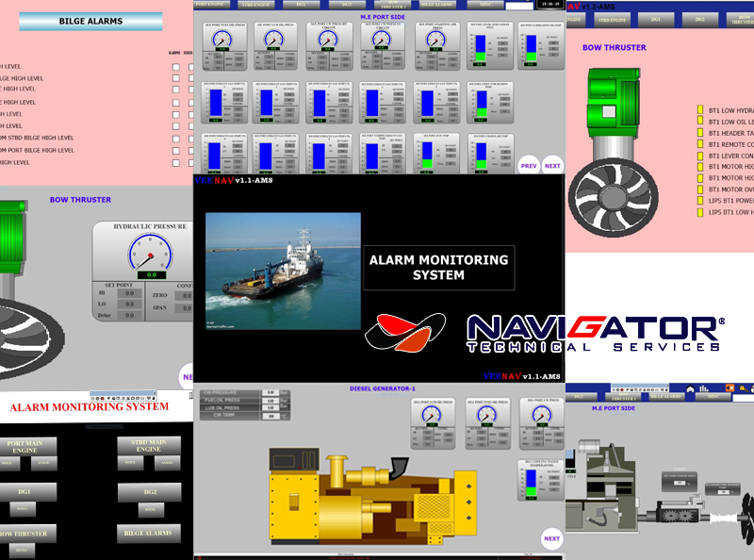Click BT1 Low Hydraulic yellow alarm indicator
The width and height of the screenshot is (754, 560).
700,110
